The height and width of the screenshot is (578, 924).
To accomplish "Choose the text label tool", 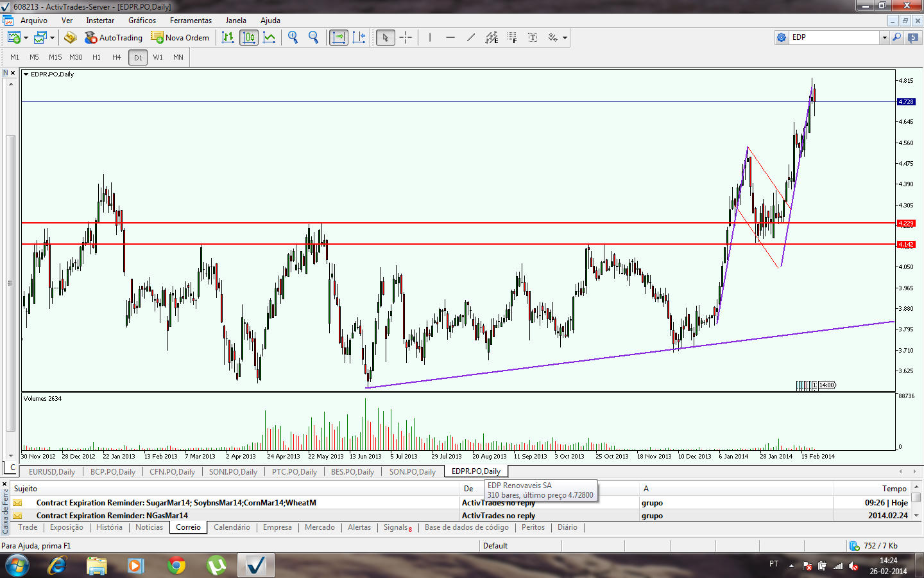I will (533, 38).
